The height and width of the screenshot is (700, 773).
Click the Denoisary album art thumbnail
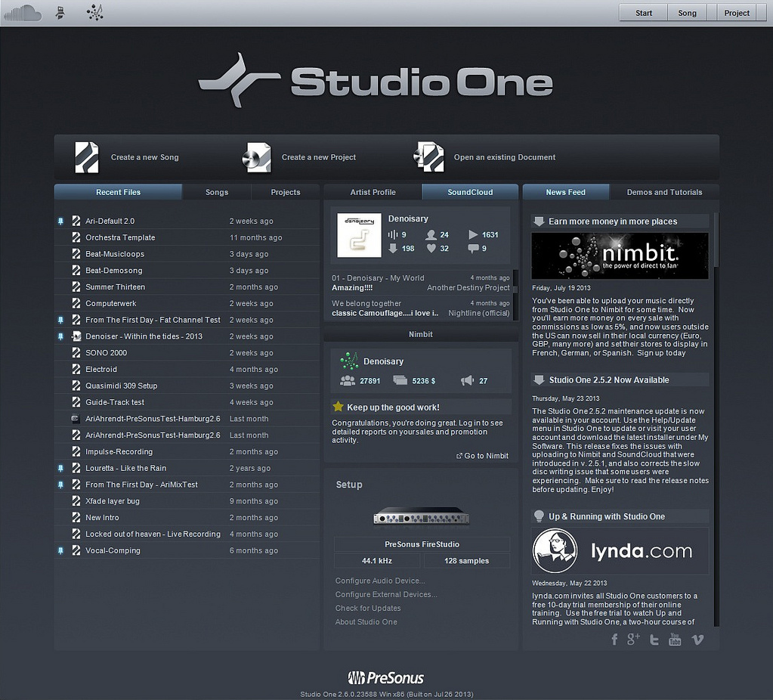pos(360,235)
